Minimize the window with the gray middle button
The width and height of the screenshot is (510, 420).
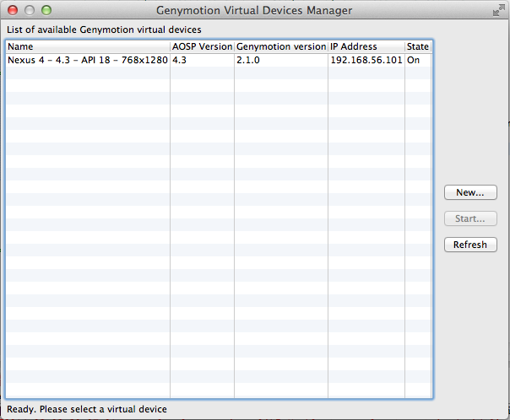[30, 10]
